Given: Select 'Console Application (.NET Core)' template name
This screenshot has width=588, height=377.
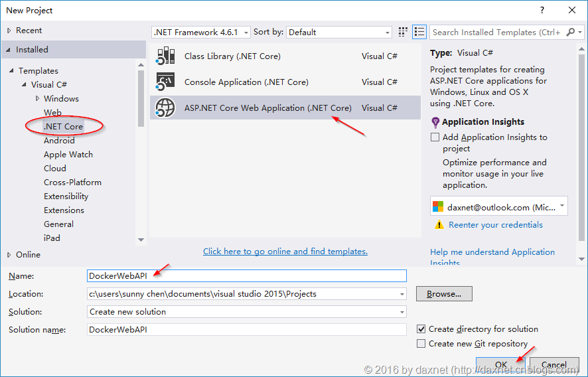Looking at the screenshot, I should tap(246, 82).
